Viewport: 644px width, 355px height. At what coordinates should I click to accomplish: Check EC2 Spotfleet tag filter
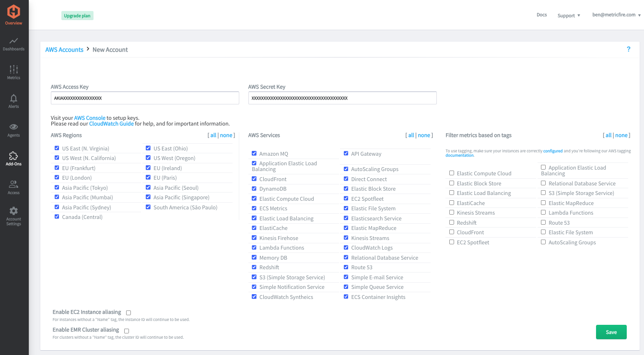[x=452, y=242]
